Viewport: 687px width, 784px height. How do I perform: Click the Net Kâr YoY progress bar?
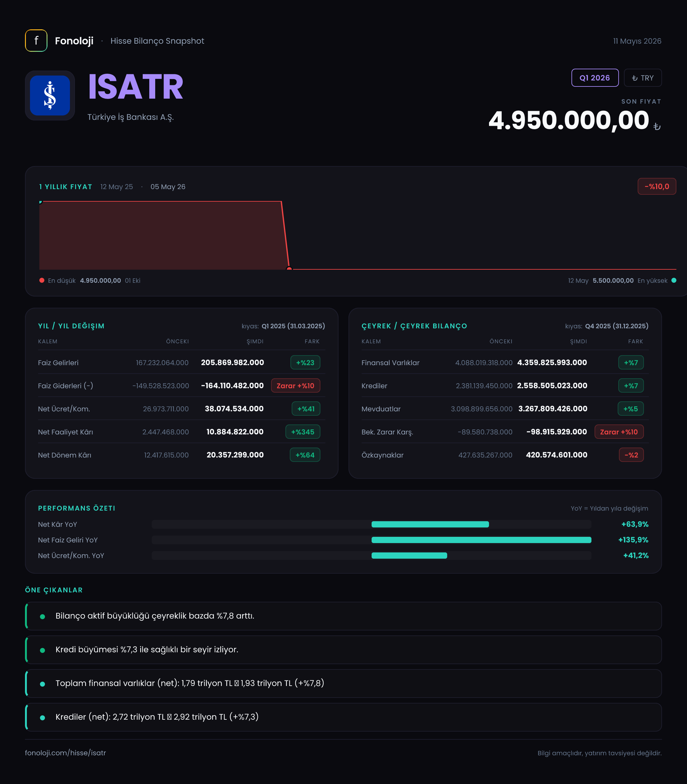click(372, 524)
